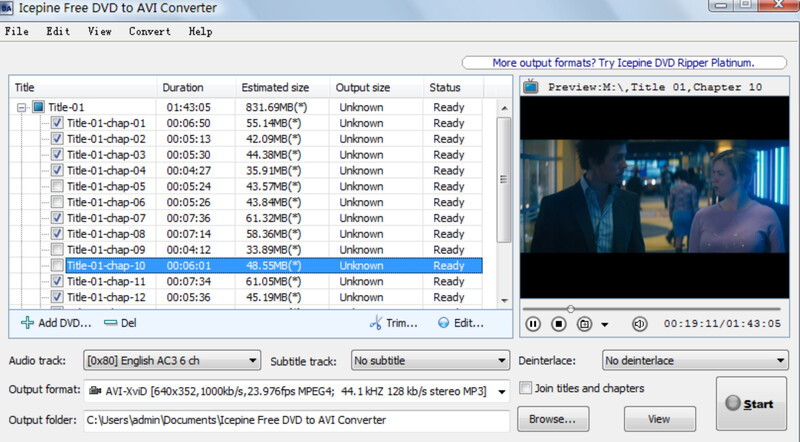Image resolution: width=800 pixels, height=442 pixels.
Task: Uncheck Title-01-chap-02 checkbox
Action: pos(57,139)
